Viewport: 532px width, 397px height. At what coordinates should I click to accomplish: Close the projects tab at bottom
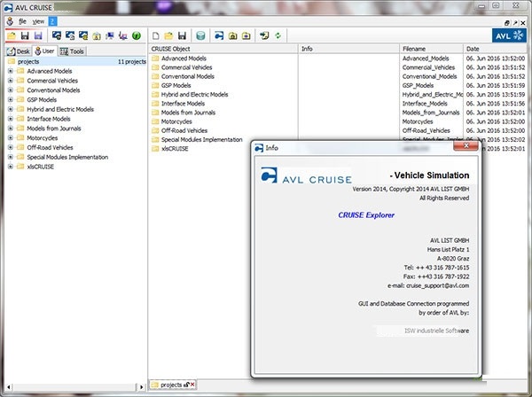click(193, 385)
